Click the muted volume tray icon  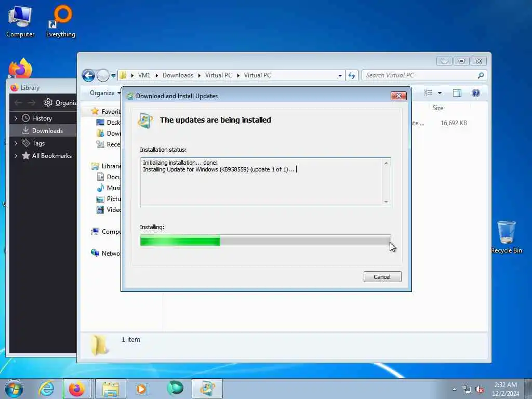[480, 390]
